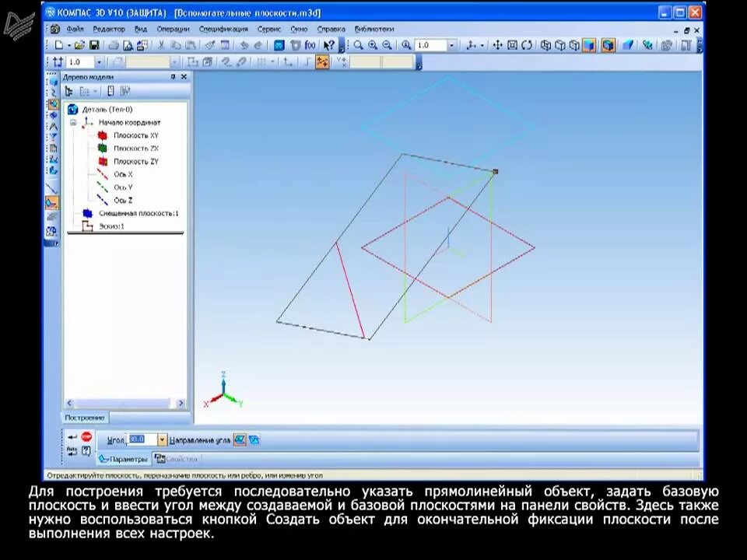
Task: Open the Редактор menu
Action: coord(109,29)
